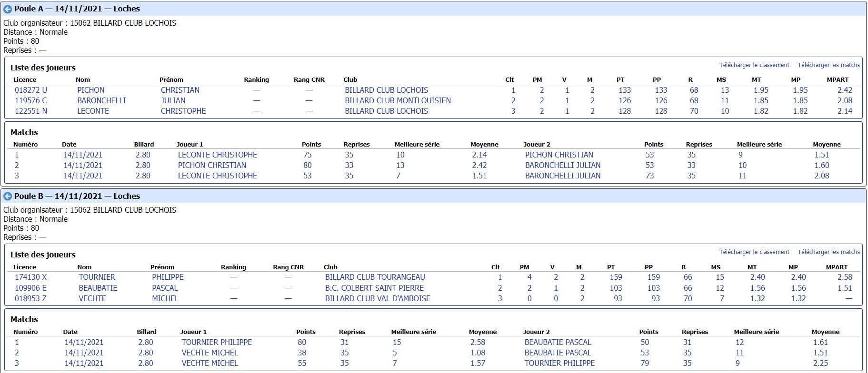The height and width of the screenshot is (373, 868).
Task: Click Poule A match 1 player LECONTE CHRISTOPHE
Action: click(x=218, y=155)
